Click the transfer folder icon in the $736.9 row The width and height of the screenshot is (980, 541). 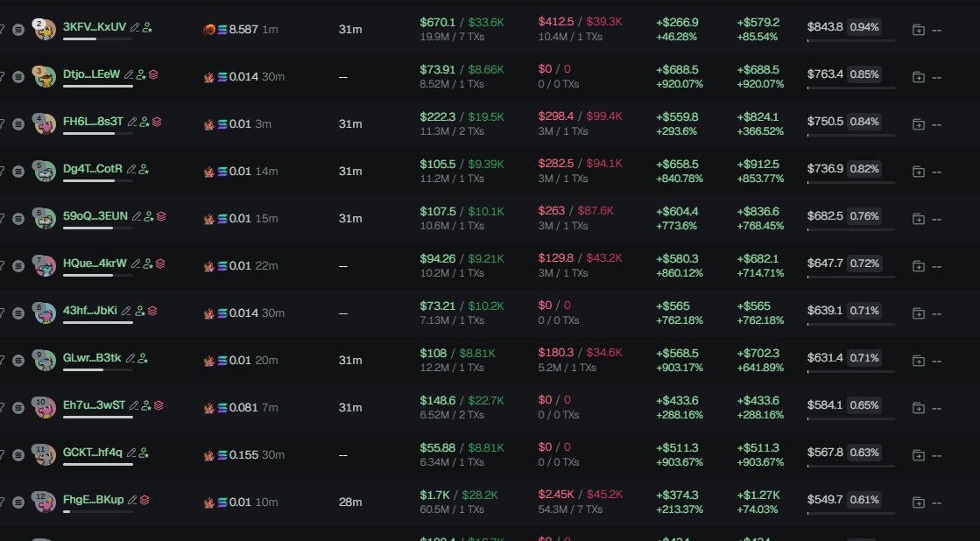tap(918, 172)
